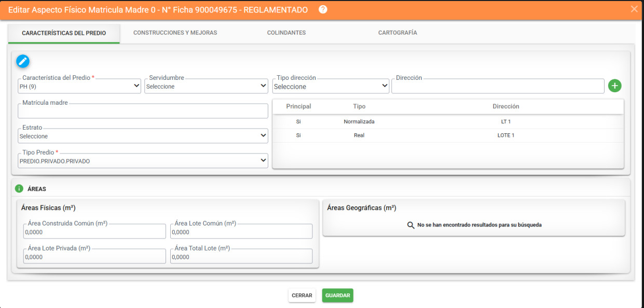Click the green plus add-address icon
Viewport: 644px width, 308px height.
(x=615, y=86)
